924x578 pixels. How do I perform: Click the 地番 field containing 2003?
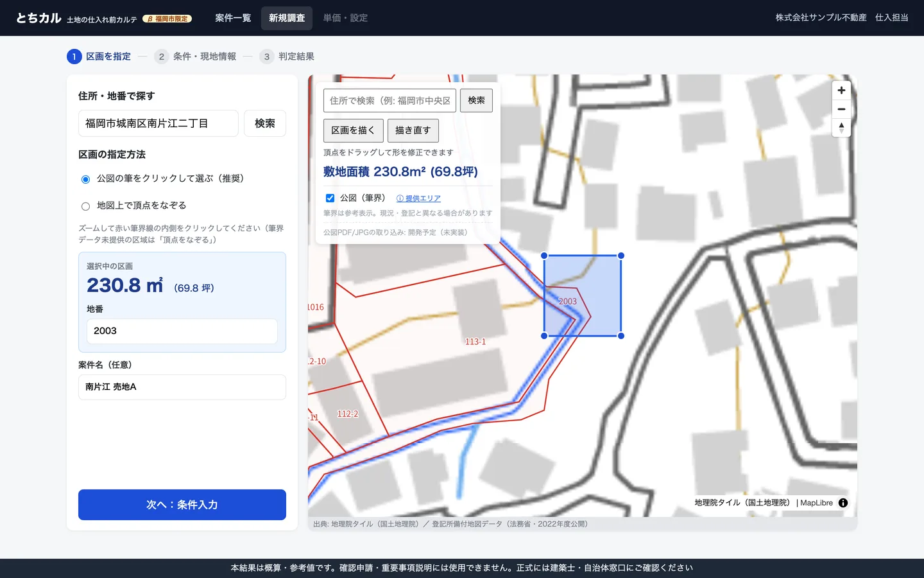pyautogui.click(x=182, y=331)
